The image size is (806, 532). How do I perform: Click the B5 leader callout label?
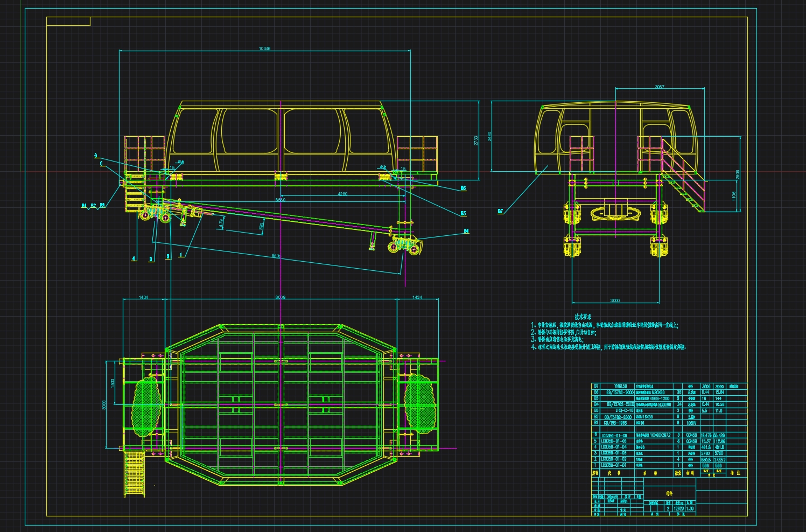tap(463, 214)
